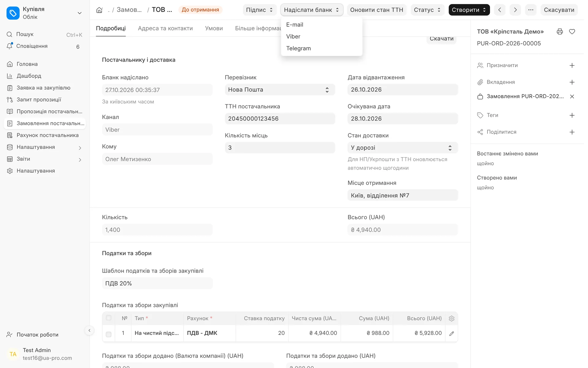Choose Telegram from send menu
The height and width of the screenshot is (368, 588).
pyautogui.click(x=322, y=48)
